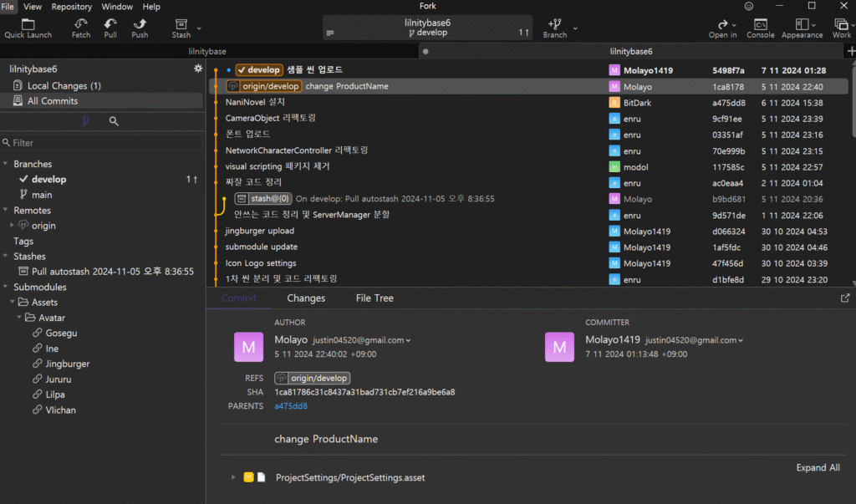856x504 pixels.
Task: Open commit details in separate window icon
Action: click(845, 298)
